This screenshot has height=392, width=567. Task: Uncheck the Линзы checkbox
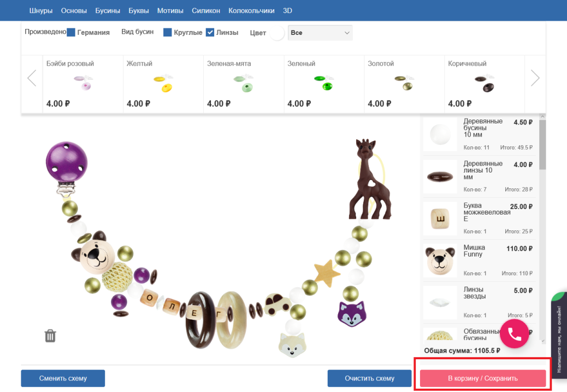click(210, 32)
